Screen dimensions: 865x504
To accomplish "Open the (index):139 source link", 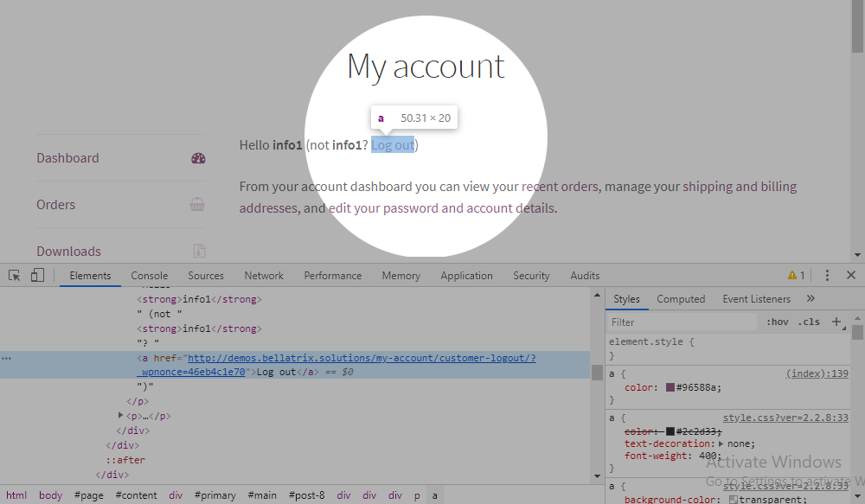I will click(817, 373).
